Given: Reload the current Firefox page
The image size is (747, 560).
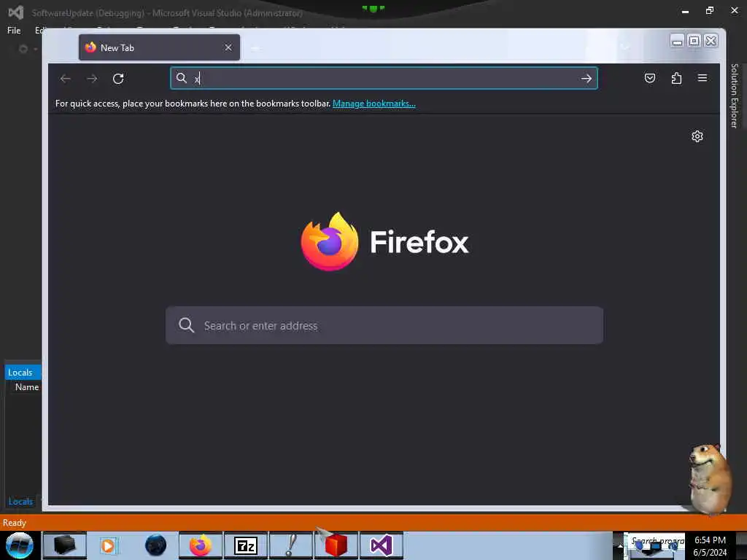Looking at the screenshot, I should 118,79.
